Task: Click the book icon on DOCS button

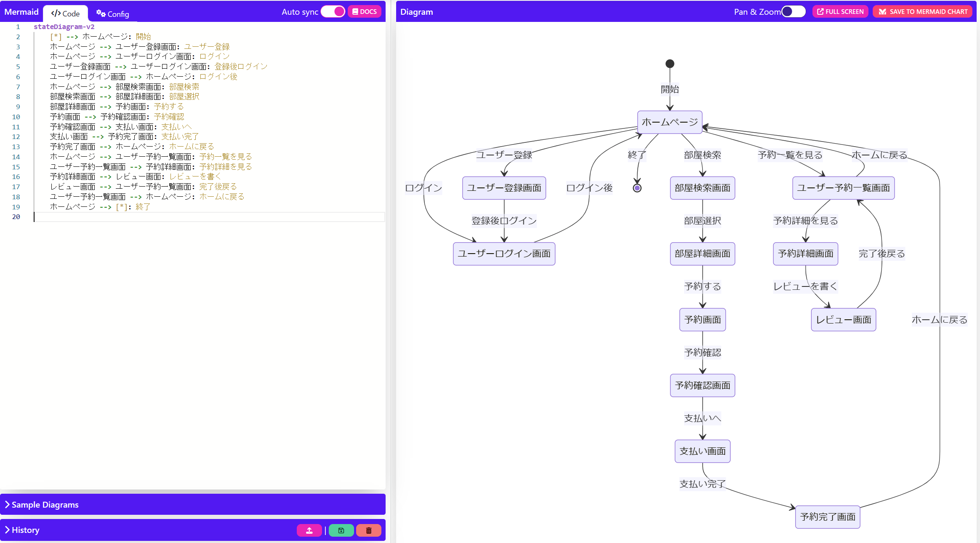Action: click(355, 12)
